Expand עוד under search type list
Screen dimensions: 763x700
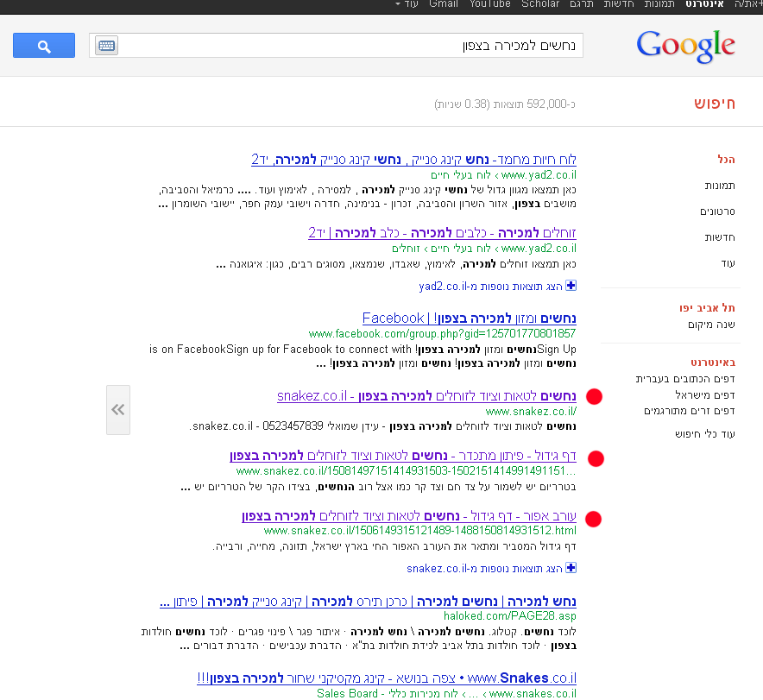728,263
